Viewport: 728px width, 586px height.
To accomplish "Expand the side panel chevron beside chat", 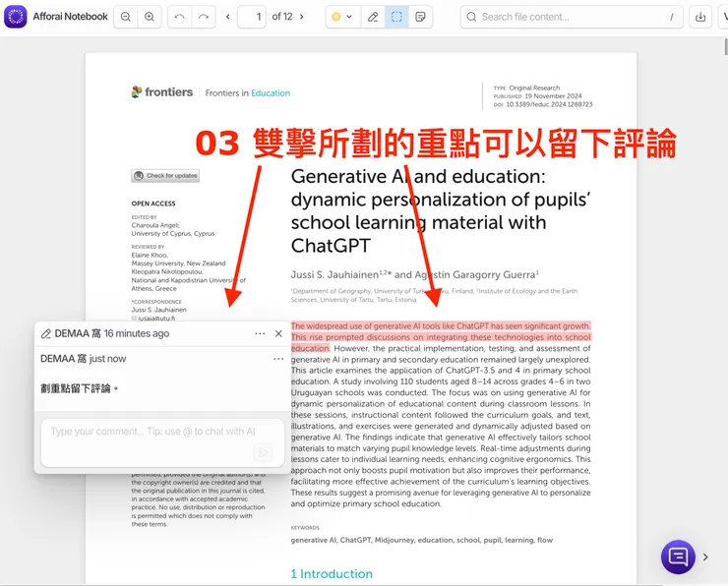I will click(x=705, y=557).
